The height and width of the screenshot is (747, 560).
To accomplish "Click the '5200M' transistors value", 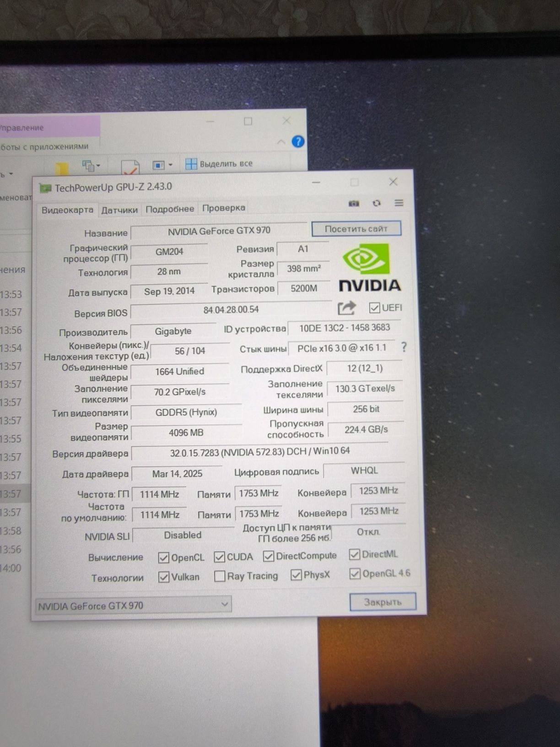I will [x=304, y=288].
